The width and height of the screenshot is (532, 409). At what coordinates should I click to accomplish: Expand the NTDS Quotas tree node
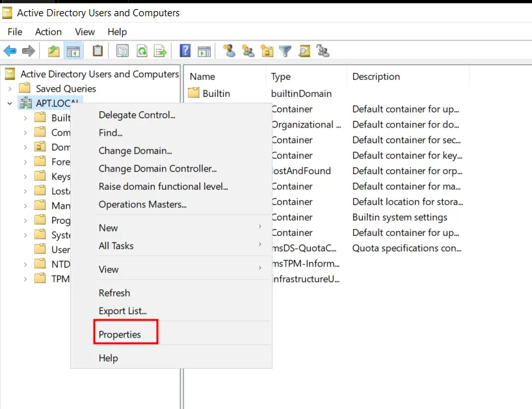pos(25,264)
